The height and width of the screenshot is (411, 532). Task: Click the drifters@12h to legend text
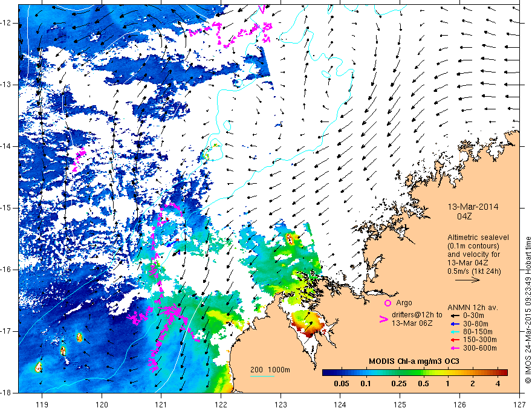point(417,315)
